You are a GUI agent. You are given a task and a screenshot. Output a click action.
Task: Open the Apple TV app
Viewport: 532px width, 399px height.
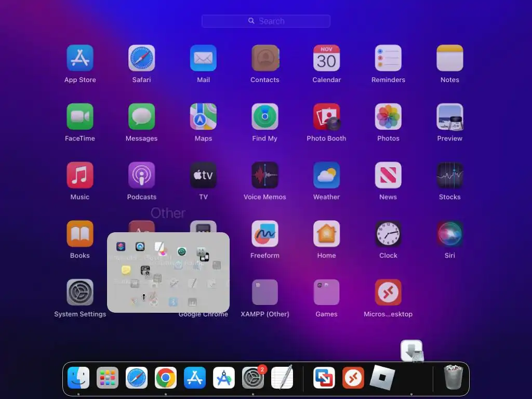(203, 175)
